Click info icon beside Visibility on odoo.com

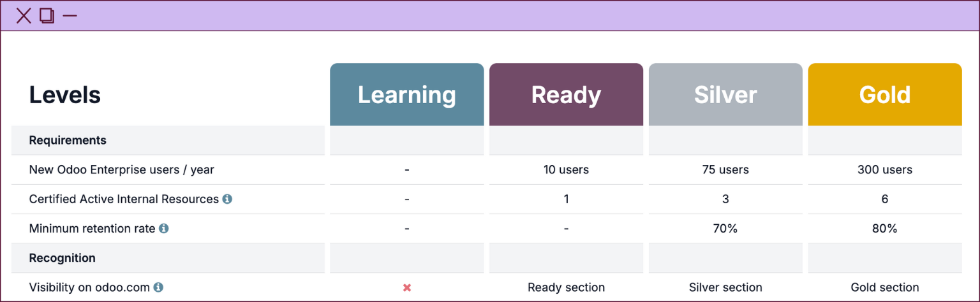coord(158,287)
